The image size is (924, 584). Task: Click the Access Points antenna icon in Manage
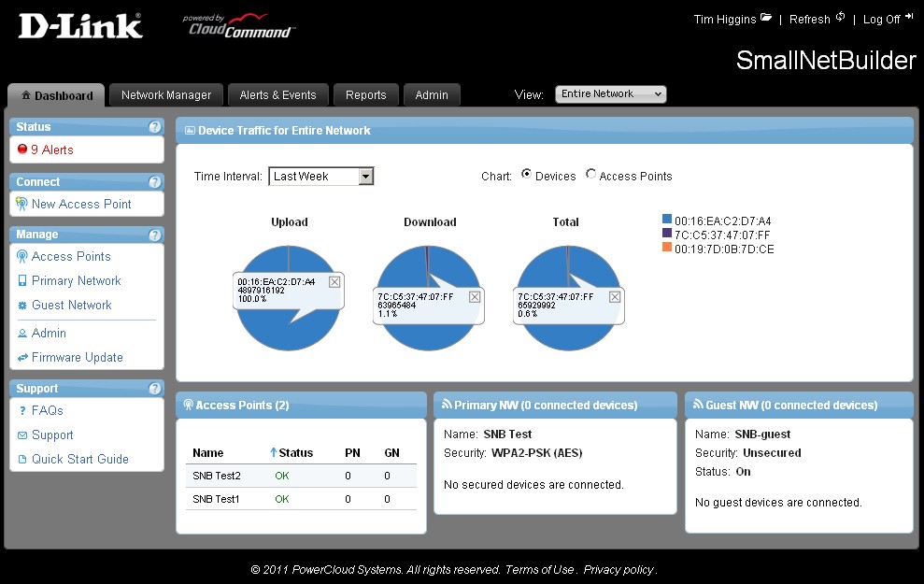tap(21, 256)
